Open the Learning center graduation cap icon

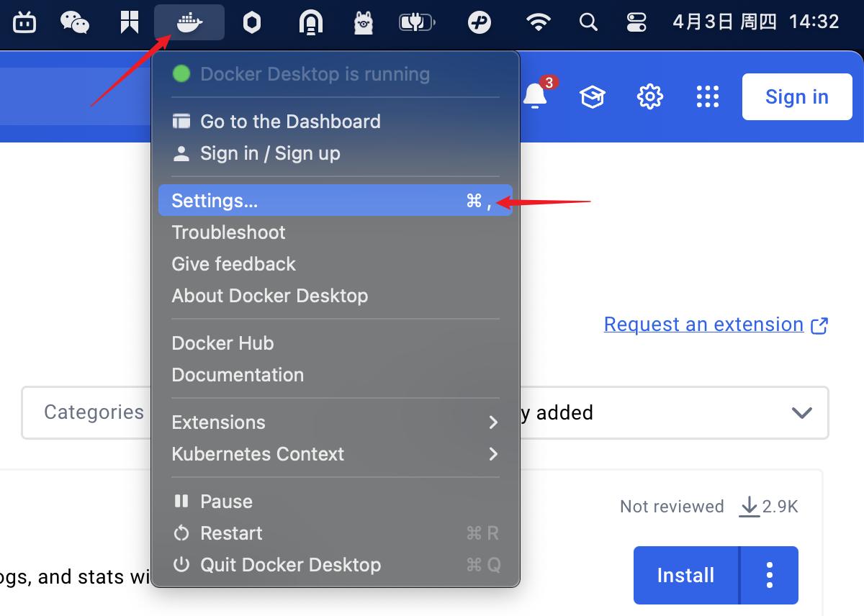[593, 96]
